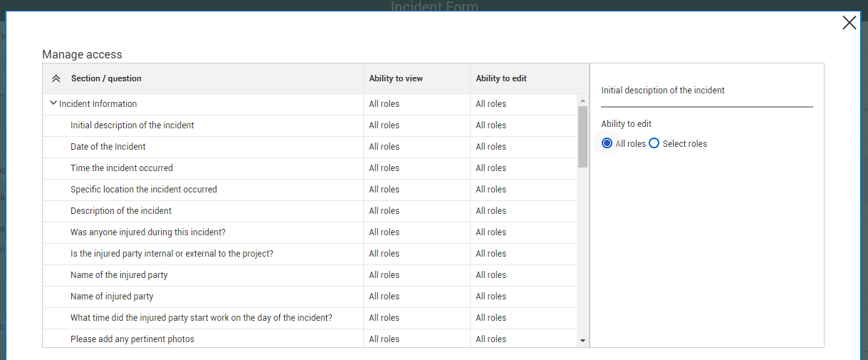Click view access cell for Incident Information
The image size is (868, 360).
pos(385,104)
